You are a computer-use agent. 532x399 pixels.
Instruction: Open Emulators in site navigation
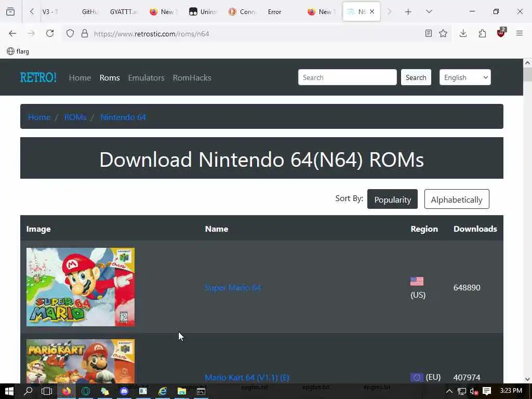click(146, 78)
